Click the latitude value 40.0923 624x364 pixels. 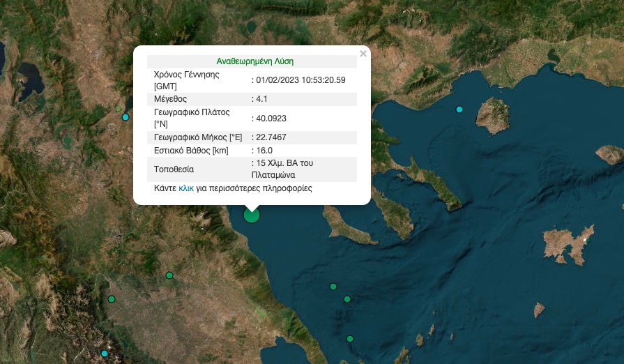[271, 118]
